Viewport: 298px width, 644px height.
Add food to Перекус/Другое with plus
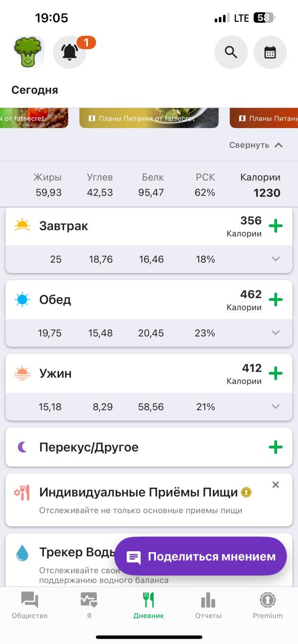[276, 447]
